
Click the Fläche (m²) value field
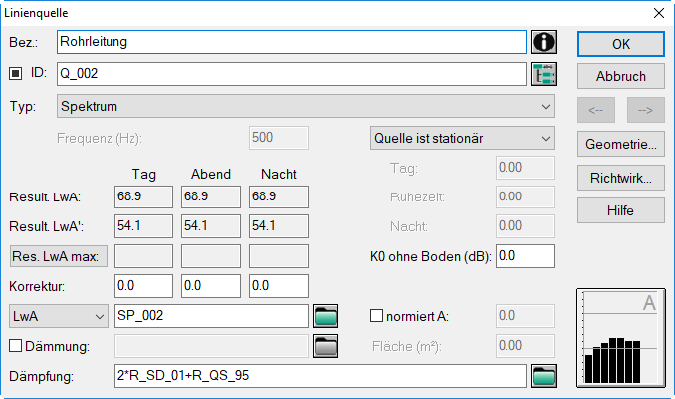[x=525, y=346]
